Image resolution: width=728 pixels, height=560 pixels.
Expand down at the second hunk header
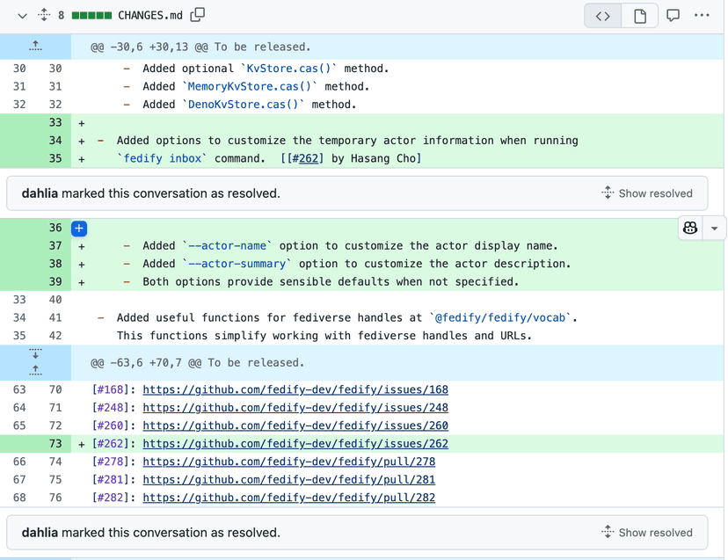tap(36, 354)
